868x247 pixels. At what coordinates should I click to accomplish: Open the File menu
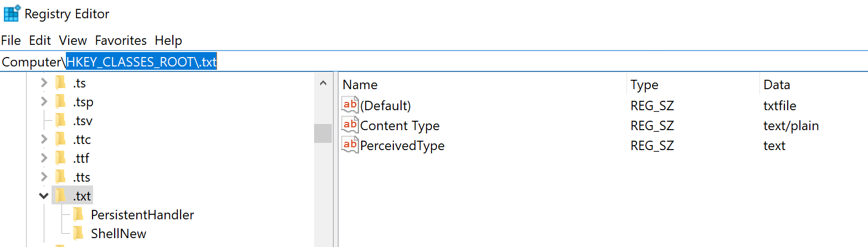(11, 40)
